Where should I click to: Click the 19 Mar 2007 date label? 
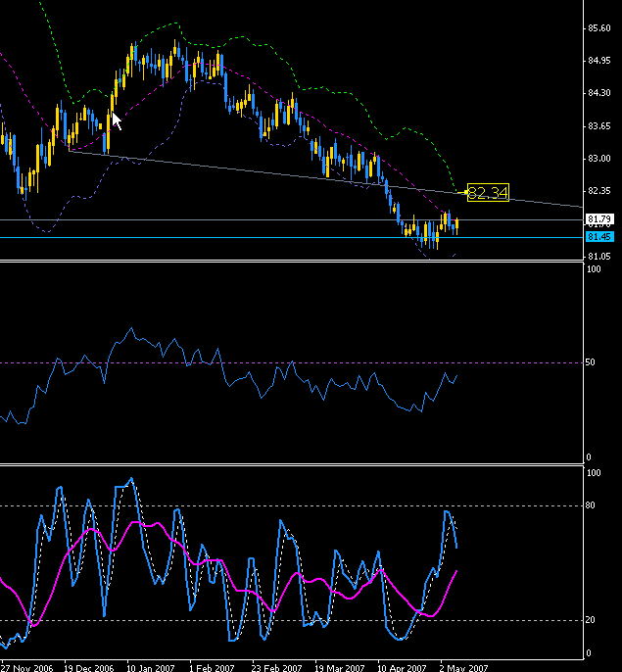point(340,668)
